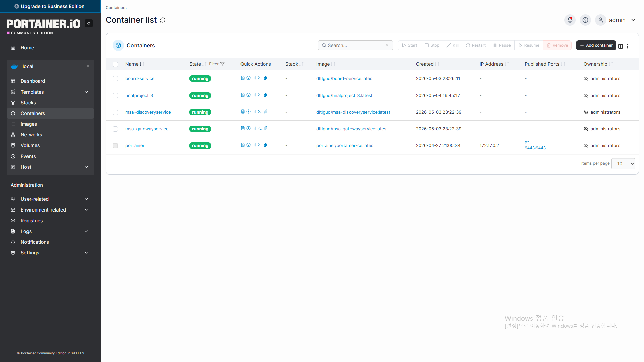Open logs for the portainer container
Image resolution: width=644 pixels, height=362 pixels.
click(x=243, y=145)
